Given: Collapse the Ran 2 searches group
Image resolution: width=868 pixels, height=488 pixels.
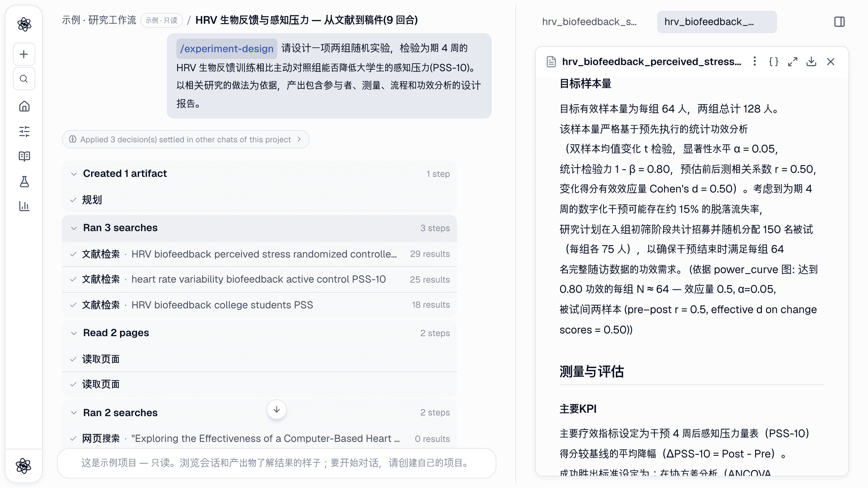Looking at the screenshot, I should point(259,412).
